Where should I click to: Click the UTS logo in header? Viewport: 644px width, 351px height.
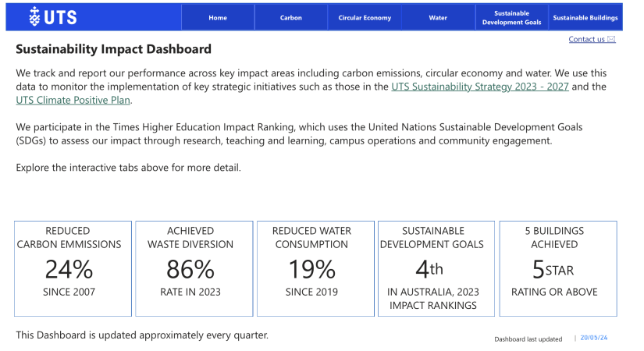click(52, 17)
